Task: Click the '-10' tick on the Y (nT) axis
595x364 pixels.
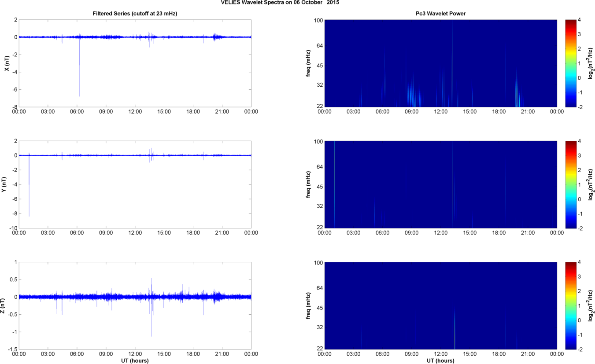Action: pyautogui.click(x=13, y=228)
